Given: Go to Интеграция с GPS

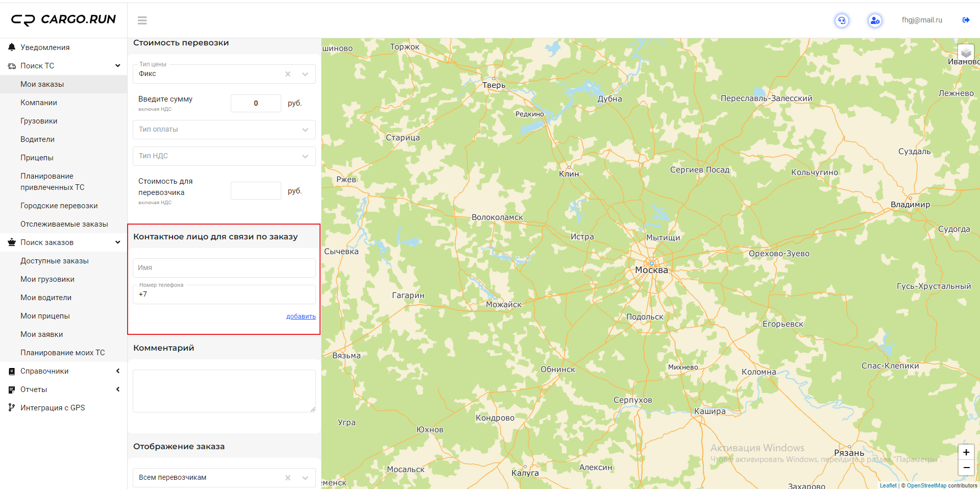Looking at the screenshot, I should (x=53, y=408).
